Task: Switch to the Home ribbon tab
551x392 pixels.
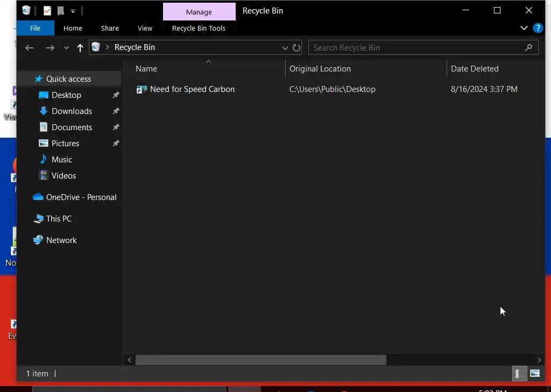Action: [73, 28]
